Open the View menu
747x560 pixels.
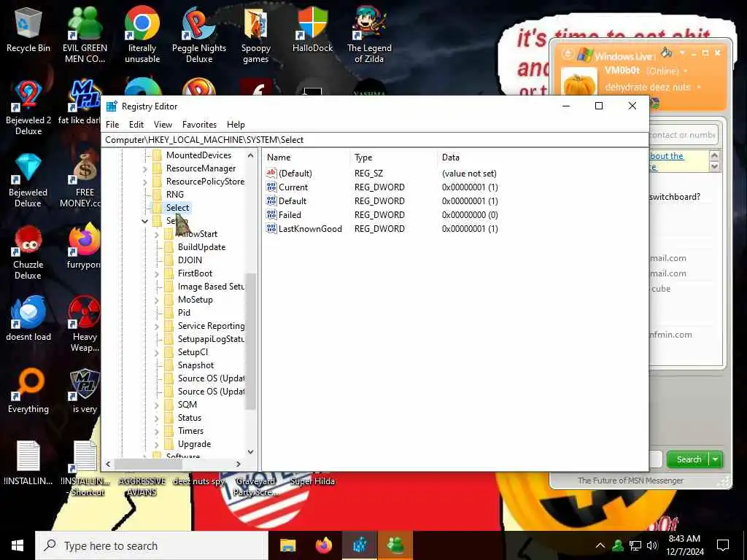tap(163, 124)
